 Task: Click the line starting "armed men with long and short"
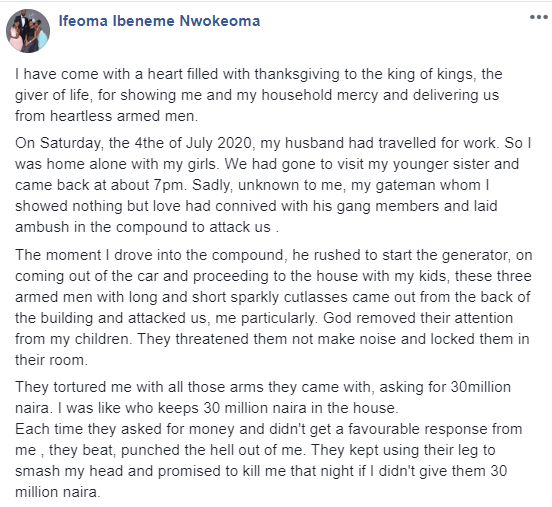click(x=272, y=297)
